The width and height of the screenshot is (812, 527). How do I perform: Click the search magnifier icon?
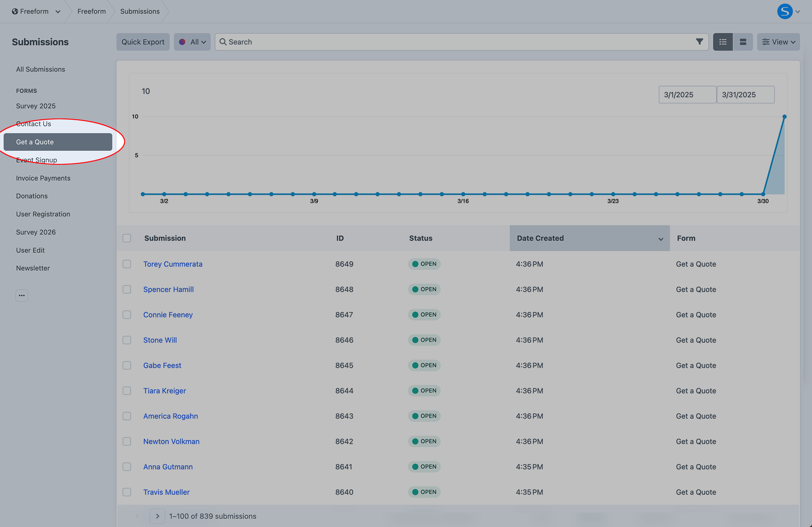tap(223, 42)
